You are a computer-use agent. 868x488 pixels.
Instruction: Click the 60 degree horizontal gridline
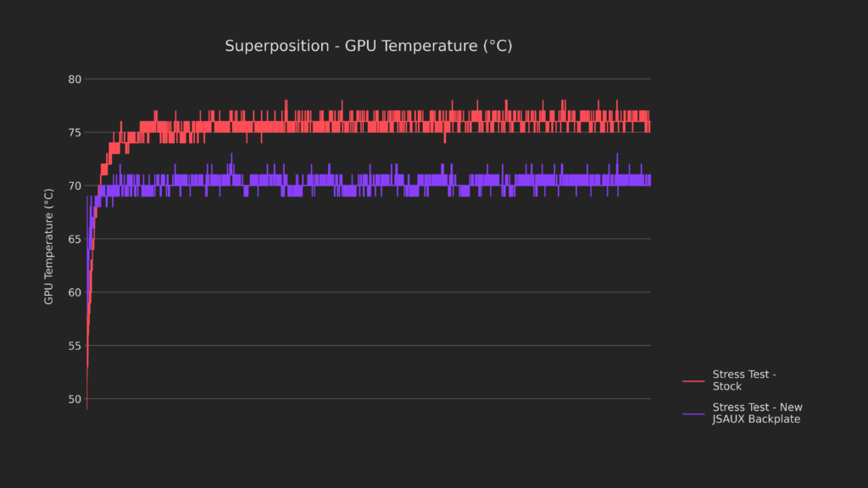(x=381, y=292)
